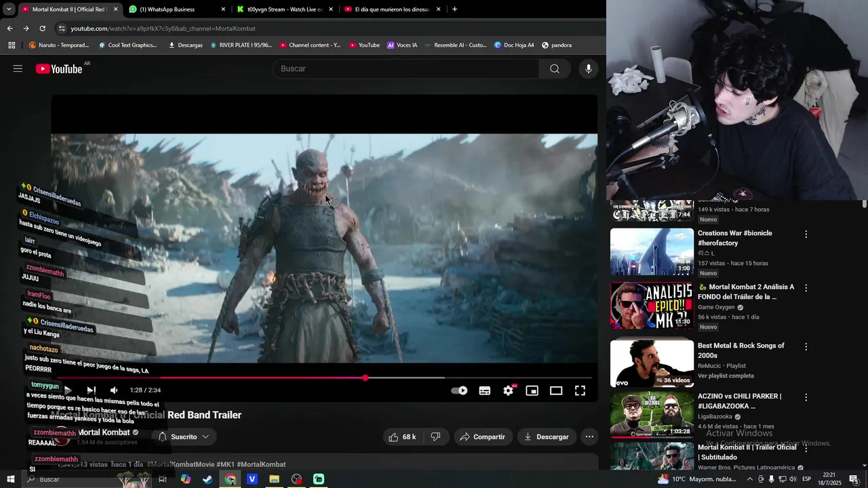This screenshot has height=488, width=868.
Task: Open the player settings gear
Action: 509,390
